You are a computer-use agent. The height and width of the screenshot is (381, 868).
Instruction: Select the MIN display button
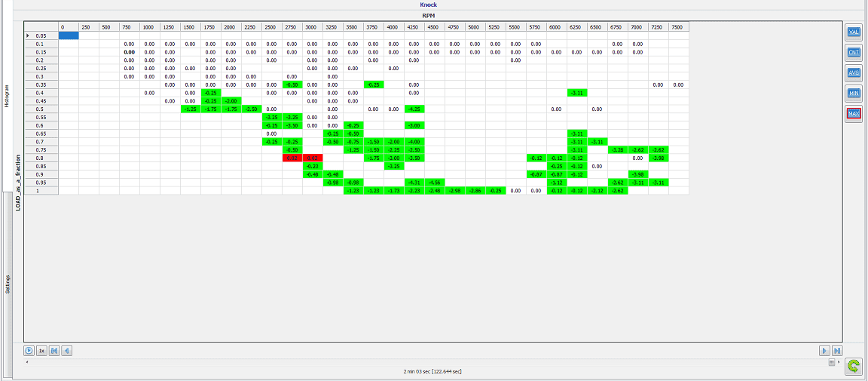click(854, 93)
